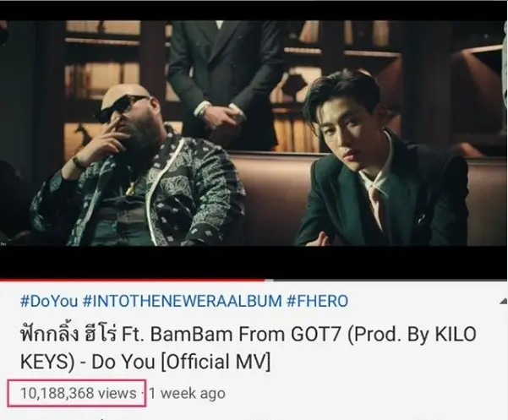This screenshot has width=508, height=420.
Task: Tap the 10,188,368 views count
Action: click(79, 393)
